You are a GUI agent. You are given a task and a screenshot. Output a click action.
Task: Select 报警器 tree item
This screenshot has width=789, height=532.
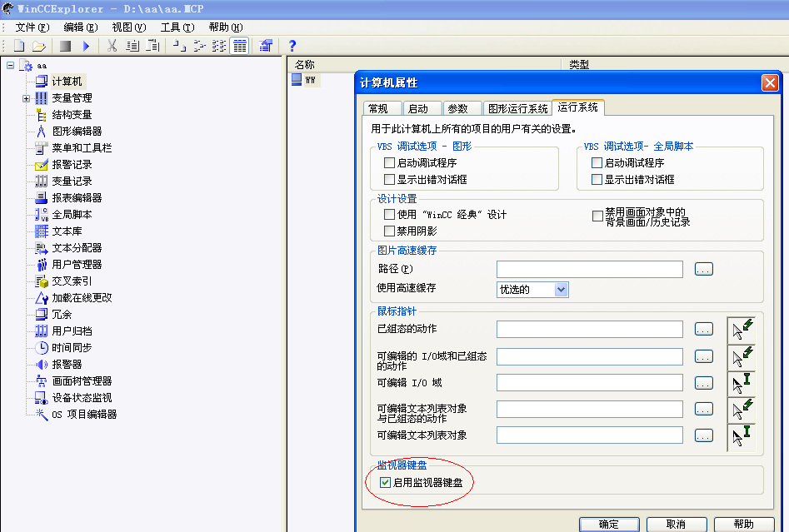[67, 364]
